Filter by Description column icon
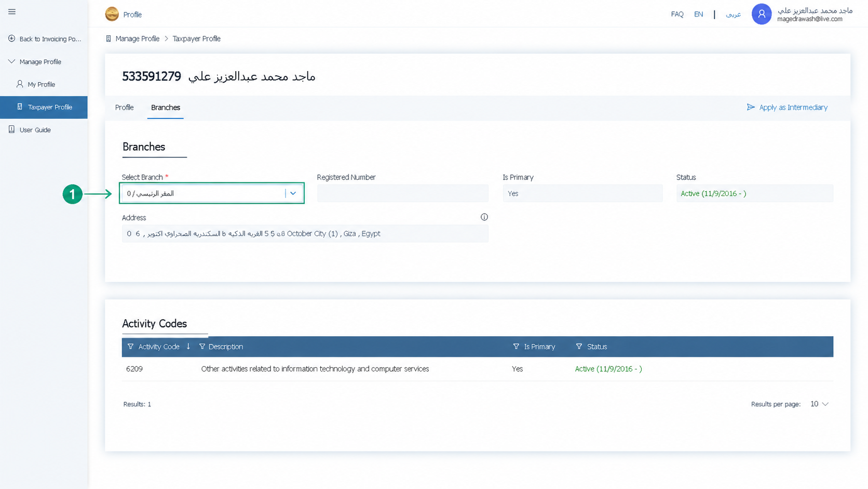Viewport: 868px width, 489px height. tap(202, 347)
